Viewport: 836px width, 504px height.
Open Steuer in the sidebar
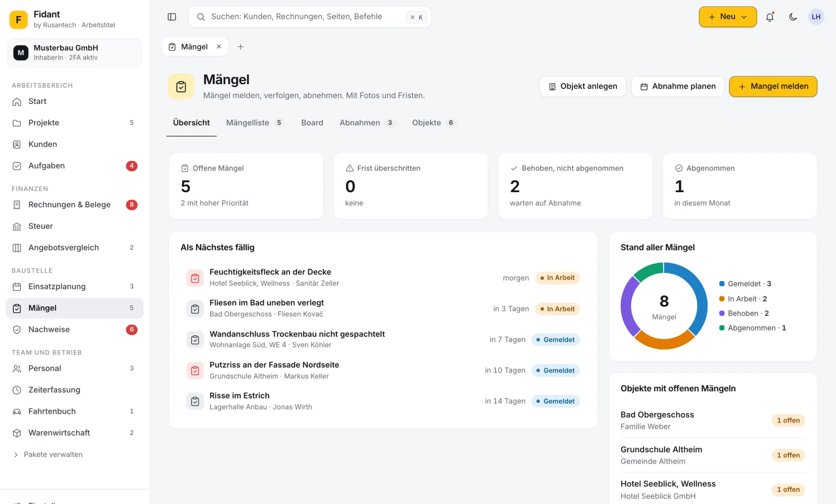(74, 226)
